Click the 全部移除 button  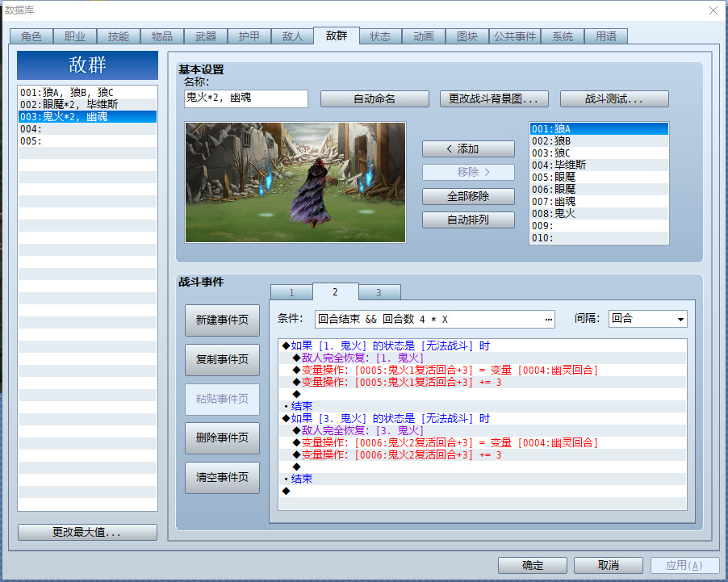(x=468, y=196)
